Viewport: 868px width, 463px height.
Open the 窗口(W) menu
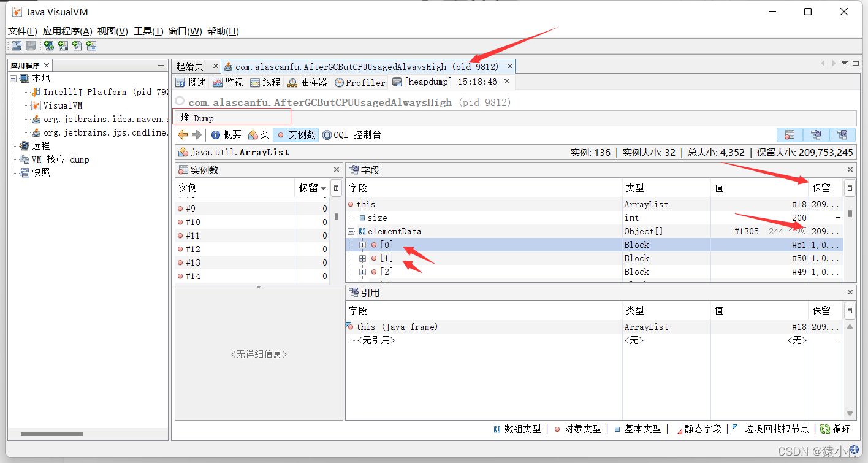pyautogui.click(x=185, y=31)
